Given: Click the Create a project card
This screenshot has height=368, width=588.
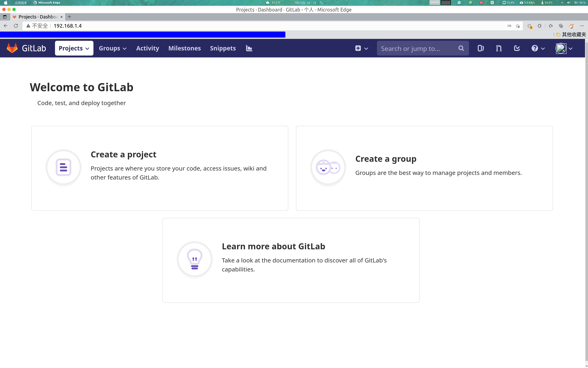Looking at the screenshot, I should (160, 168).
